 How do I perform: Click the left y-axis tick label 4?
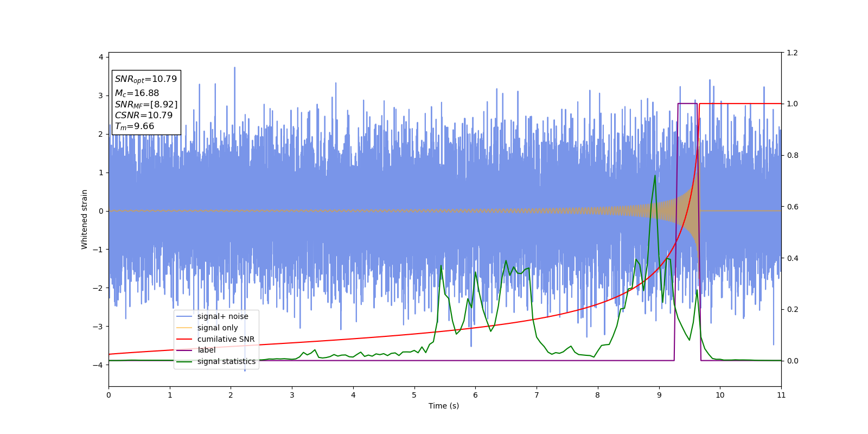click(100, 57)
